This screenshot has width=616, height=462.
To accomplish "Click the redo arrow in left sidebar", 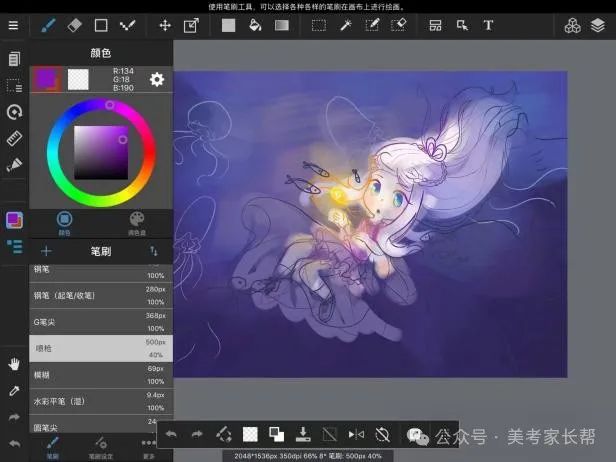I will coord(14,417).
